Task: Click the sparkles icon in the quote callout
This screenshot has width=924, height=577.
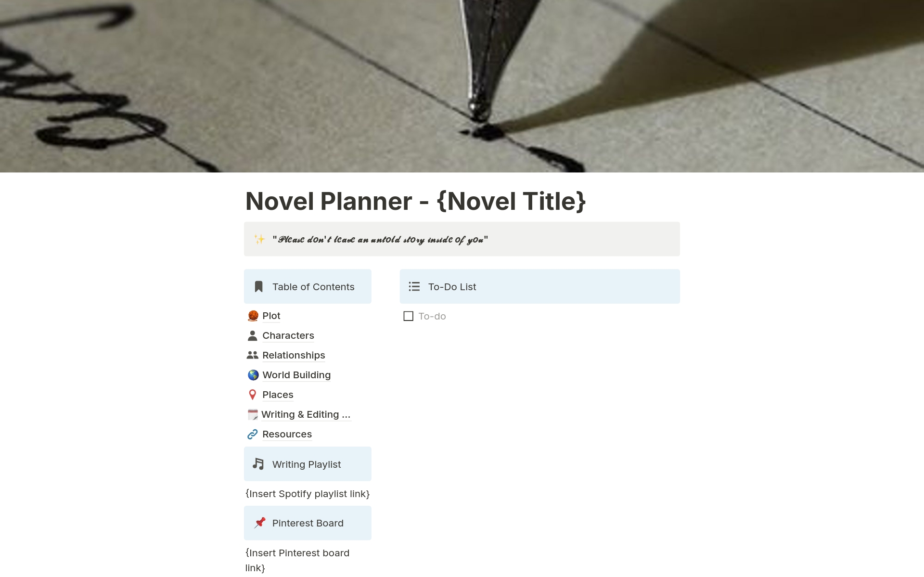Action: (x=259, y=239)
